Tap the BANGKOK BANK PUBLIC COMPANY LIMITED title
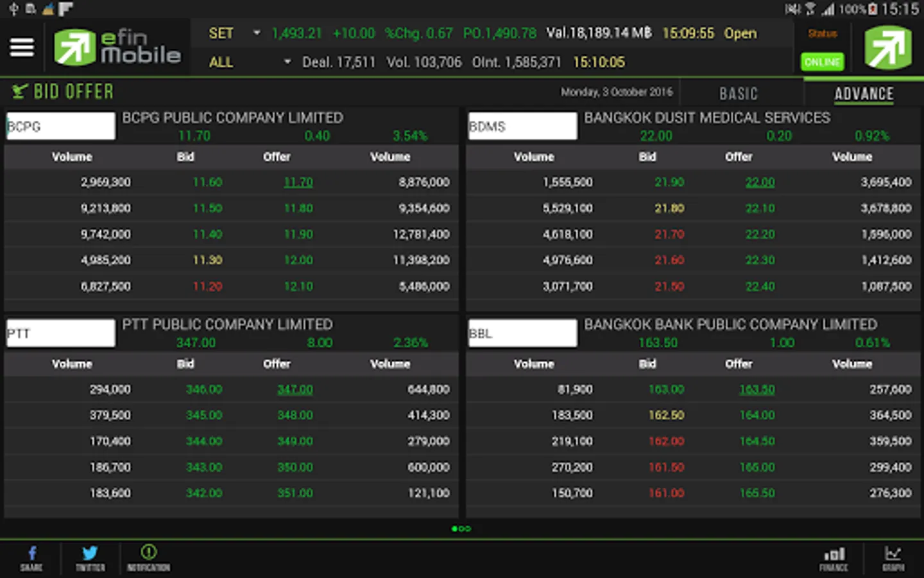Screen dimensions: 924x578 click(x=730, y=324)
